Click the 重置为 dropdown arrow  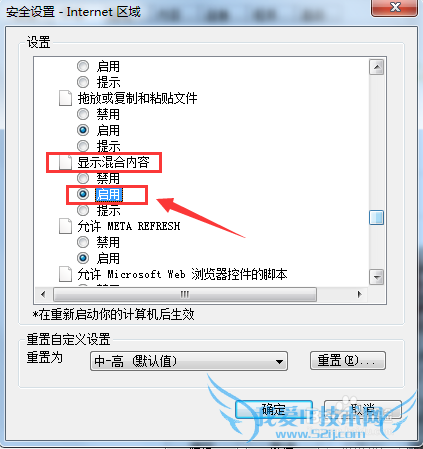coord(279,361)
